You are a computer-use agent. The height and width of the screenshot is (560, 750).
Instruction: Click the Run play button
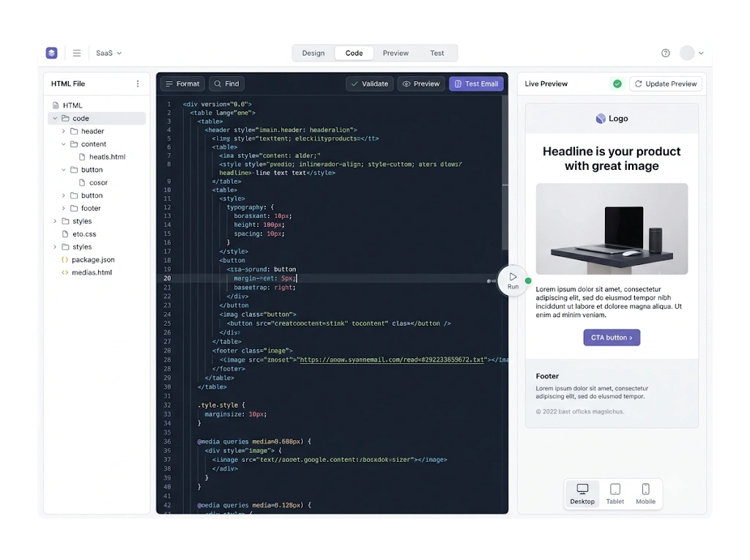point(513,280)
